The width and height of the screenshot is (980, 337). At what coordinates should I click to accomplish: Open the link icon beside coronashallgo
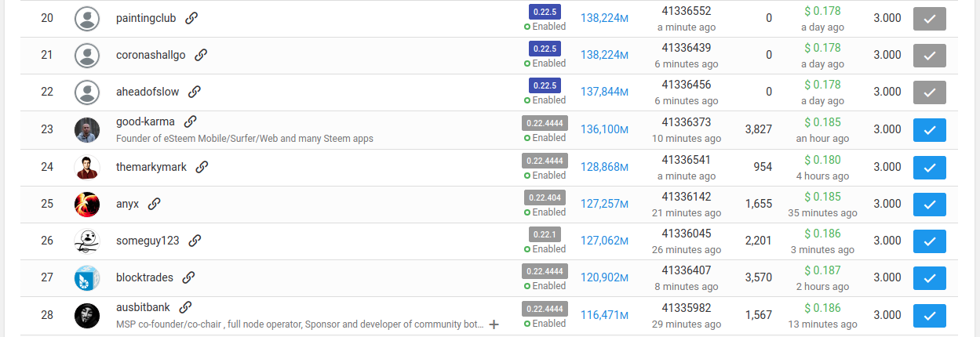click(201, 55)
